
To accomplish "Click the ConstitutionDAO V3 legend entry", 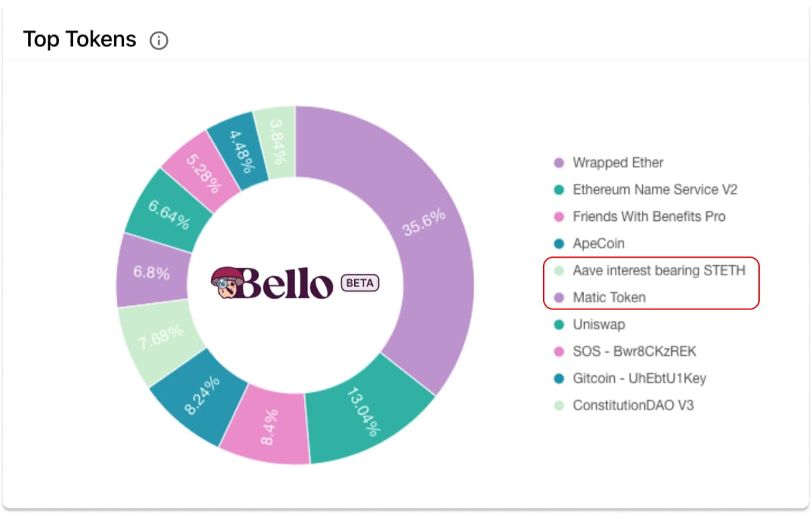I will (624, 405).
